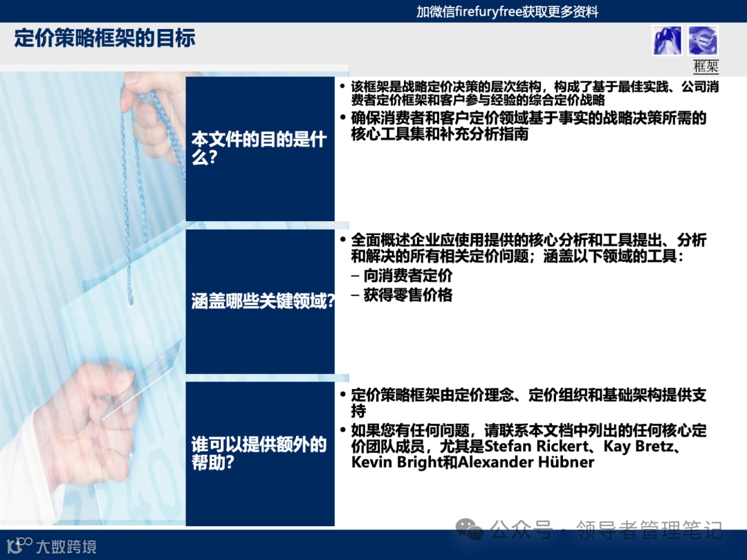Click the name Alexander Hübner
This screenshot has width=747, height=560.
click(x=526, y=462)
